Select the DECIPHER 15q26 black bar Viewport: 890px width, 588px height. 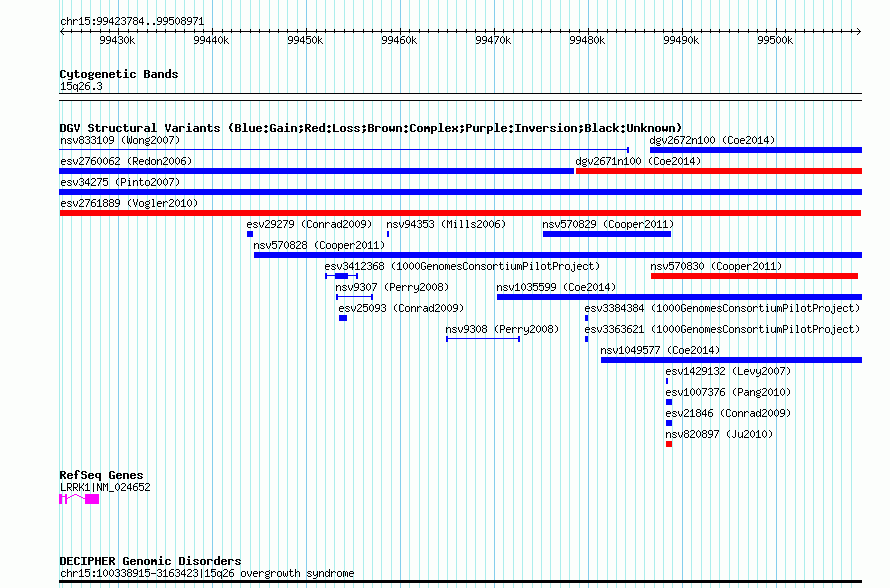[460, 581]
